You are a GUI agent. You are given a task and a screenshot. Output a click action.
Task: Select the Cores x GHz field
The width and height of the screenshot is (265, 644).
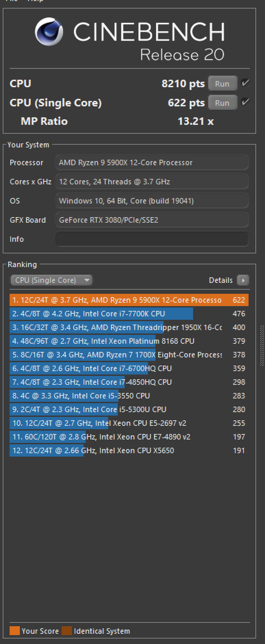click(x=152, y=182)
